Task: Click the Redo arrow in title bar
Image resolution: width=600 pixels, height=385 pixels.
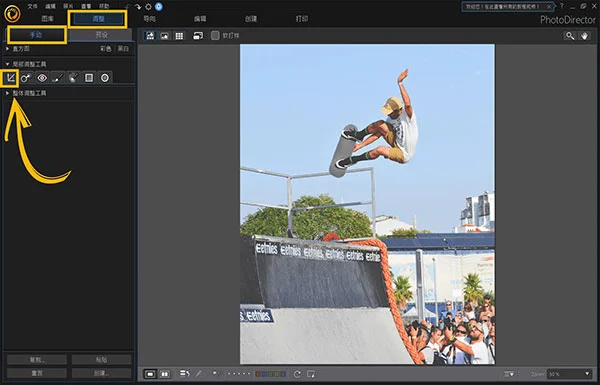Action: (x=138, y=7)
